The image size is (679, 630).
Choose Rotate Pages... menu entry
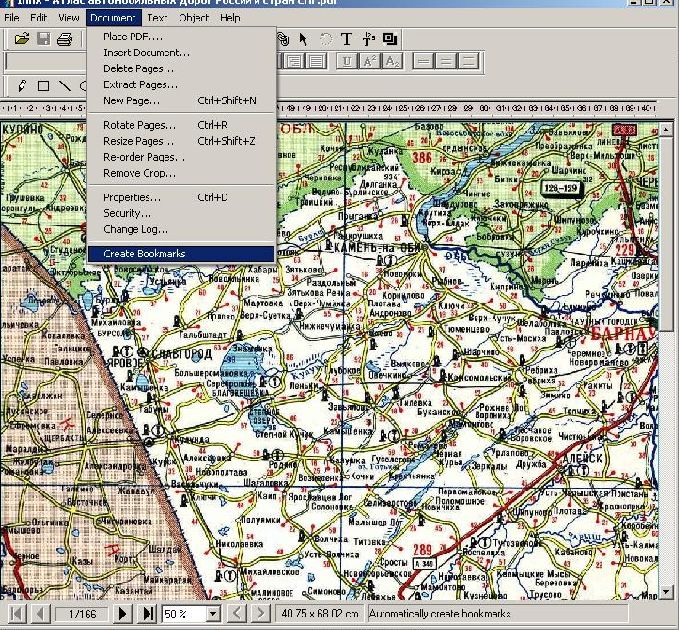(181, 125)
